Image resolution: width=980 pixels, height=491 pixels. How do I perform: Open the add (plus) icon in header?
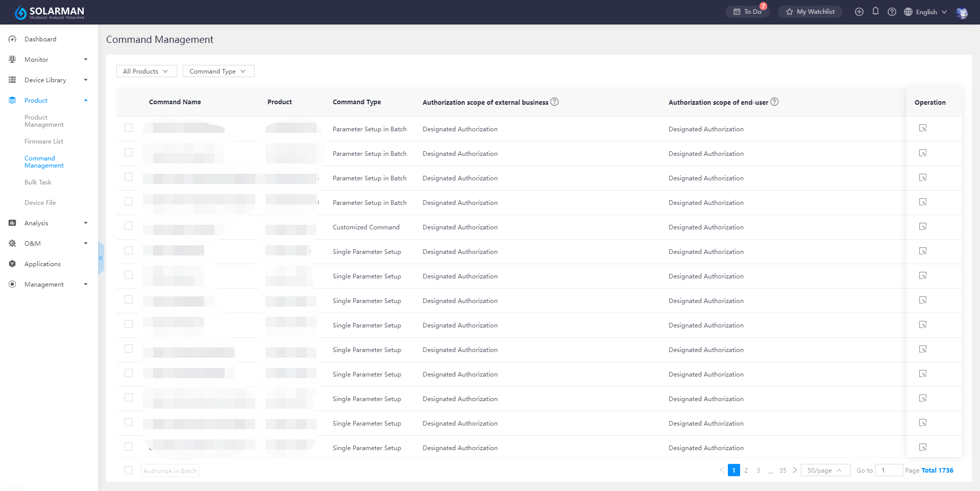pyautogui.click(x=859, y=12)
